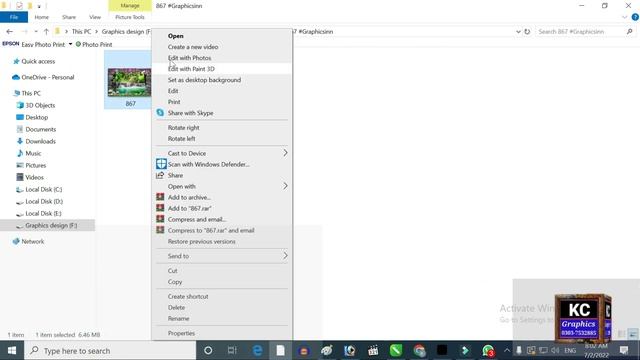
Task: Click the WinRAR icon beside Compress and email
Action: pos(160,219)
